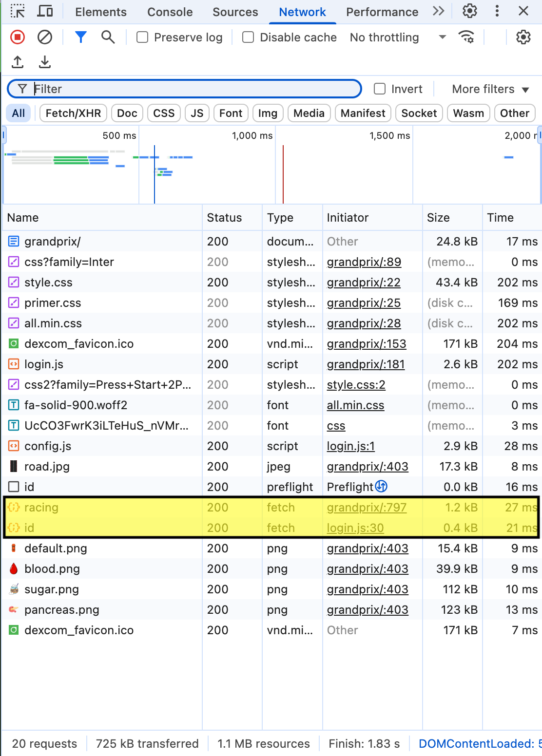Switch to the Sources tab
This screenshot has width=542, height=756.
coord(235,12)
